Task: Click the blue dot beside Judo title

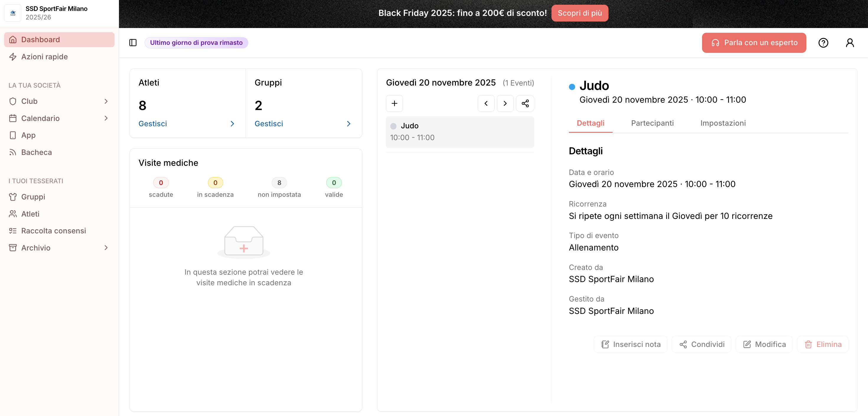Action: click(572, 86)
